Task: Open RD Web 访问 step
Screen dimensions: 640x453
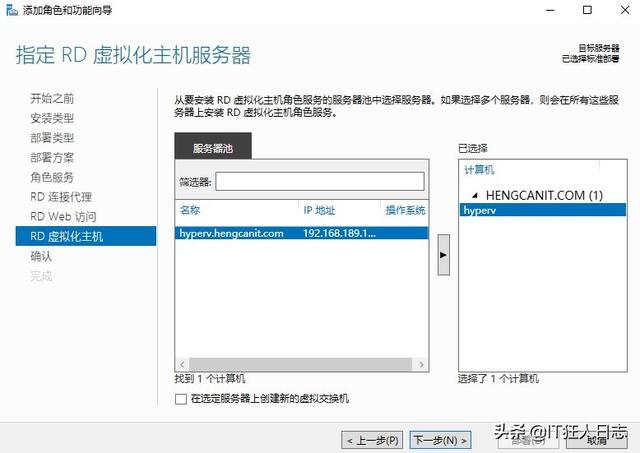Action: pyautogui.click(x=63, y=217)
